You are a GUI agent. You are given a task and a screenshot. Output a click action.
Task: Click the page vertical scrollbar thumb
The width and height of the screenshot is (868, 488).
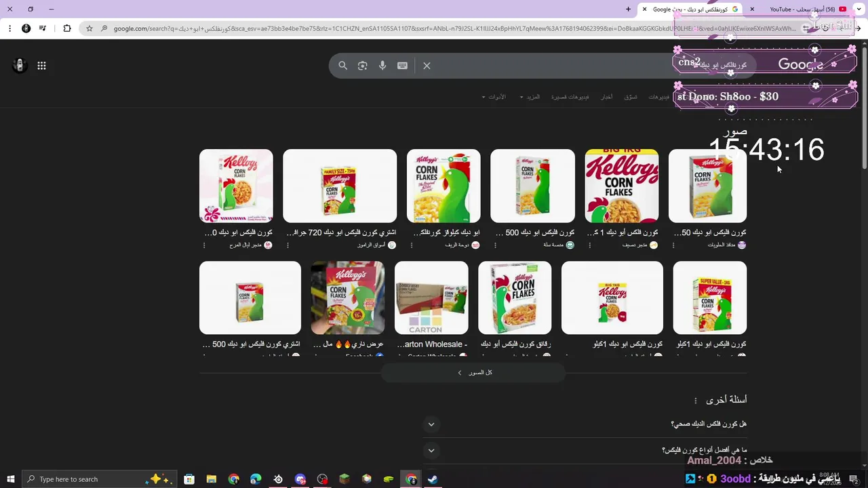pos(864,108)
